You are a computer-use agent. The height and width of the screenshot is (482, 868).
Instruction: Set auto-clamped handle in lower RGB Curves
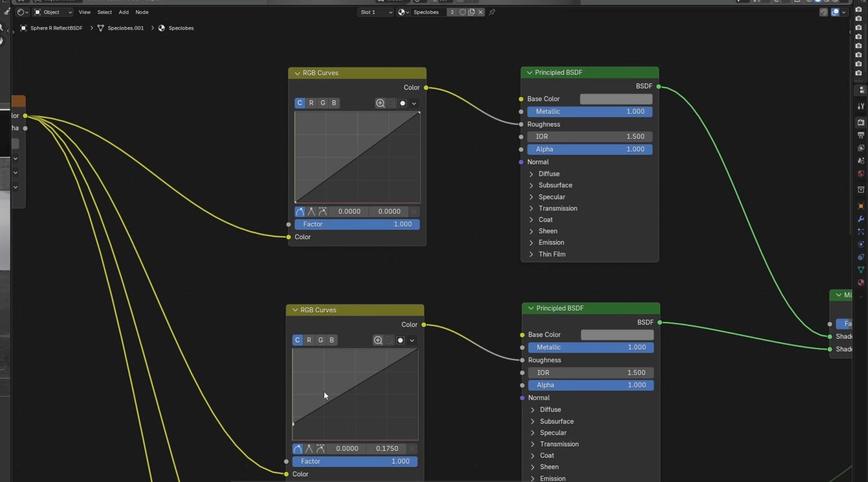tap(320, 449)
